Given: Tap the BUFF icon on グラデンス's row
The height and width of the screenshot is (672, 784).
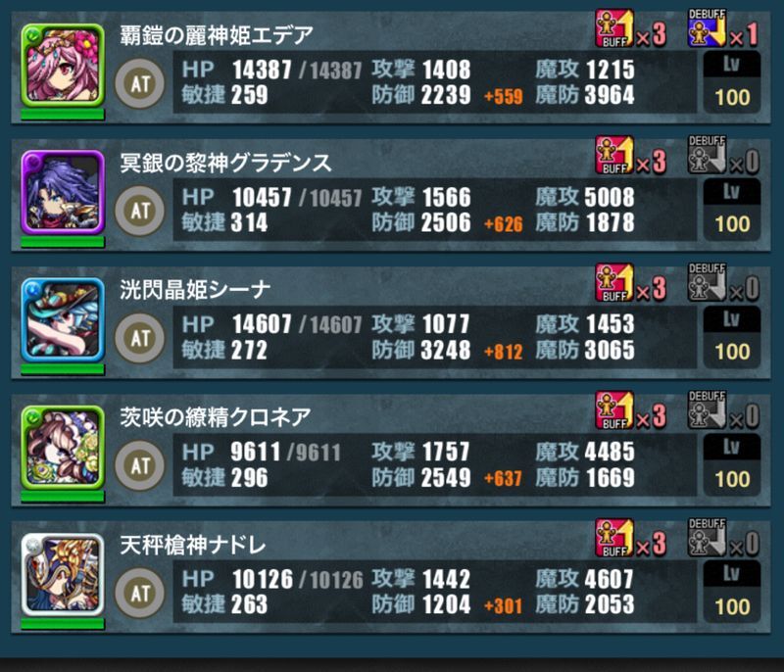Looking at the screenshot, I should point(614,156).
